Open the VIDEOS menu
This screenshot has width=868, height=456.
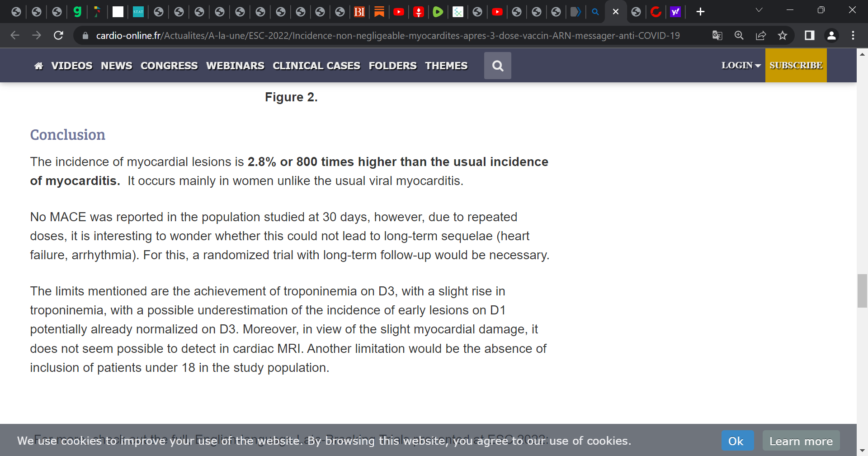coord(72,66)
